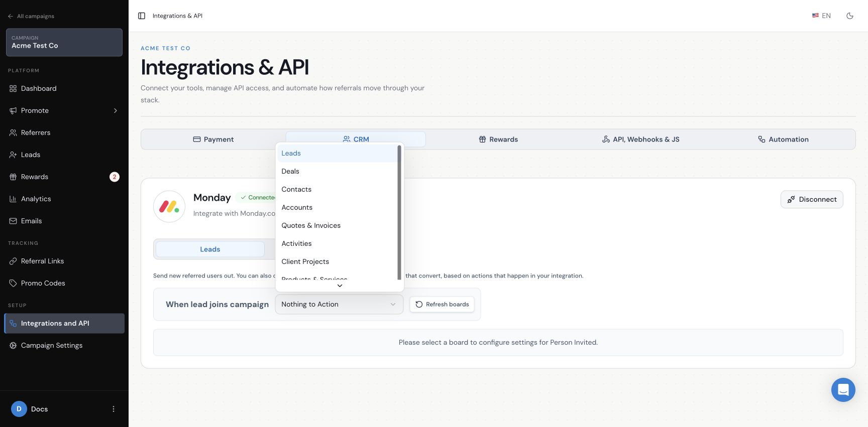This screenshot has height=427, width=868.
Task: Click the Promo Codes tag icon
Action: point(13,283)
